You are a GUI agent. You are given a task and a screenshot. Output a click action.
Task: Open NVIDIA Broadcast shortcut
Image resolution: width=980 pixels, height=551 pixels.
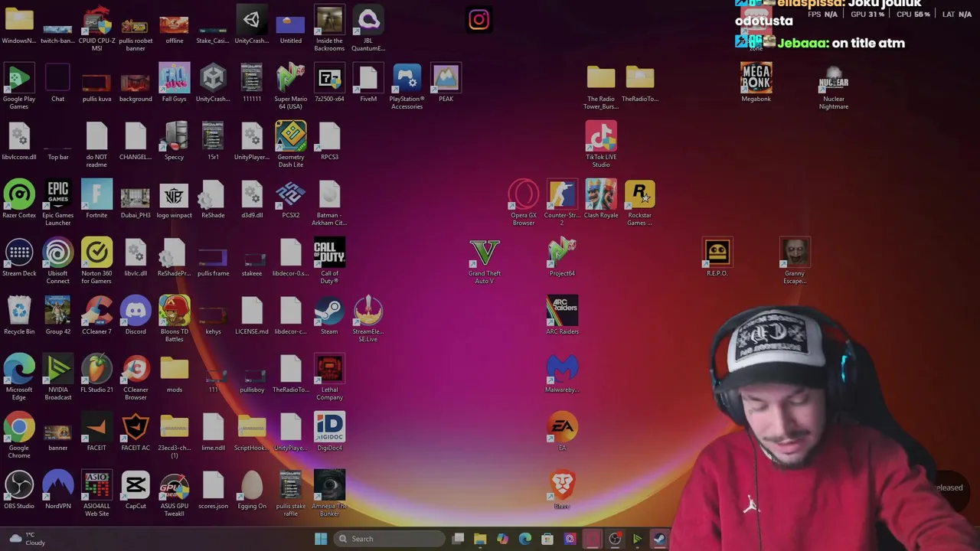tap(57, 377)
